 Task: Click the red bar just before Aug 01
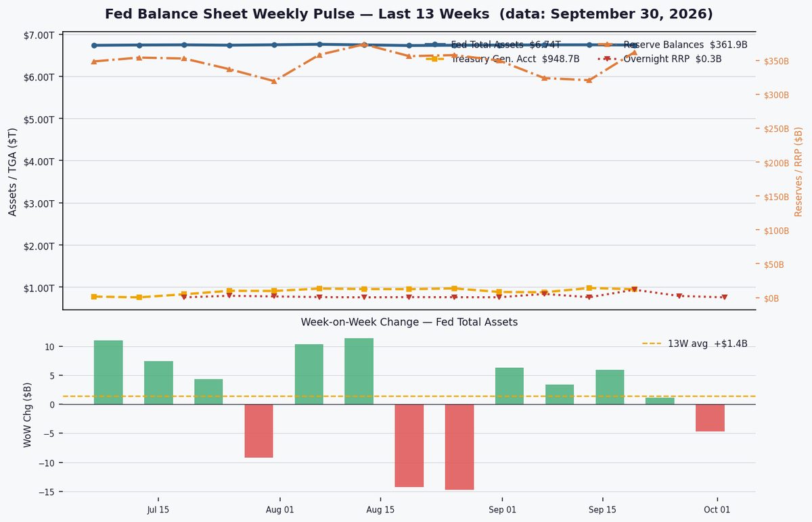pos(258,431)
